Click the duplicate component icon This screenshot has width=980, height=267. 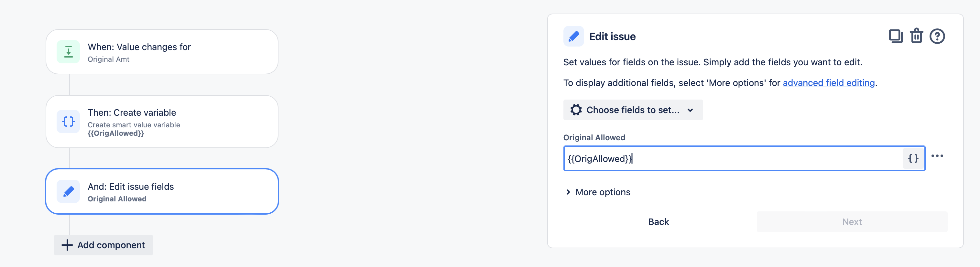896,36
